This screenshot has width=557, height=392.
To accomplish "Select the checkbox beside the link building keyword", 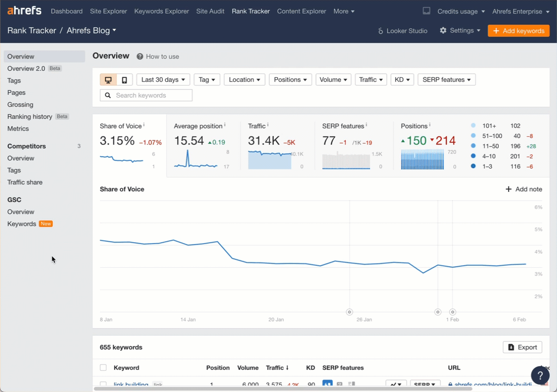I will (x=103, y=384).
